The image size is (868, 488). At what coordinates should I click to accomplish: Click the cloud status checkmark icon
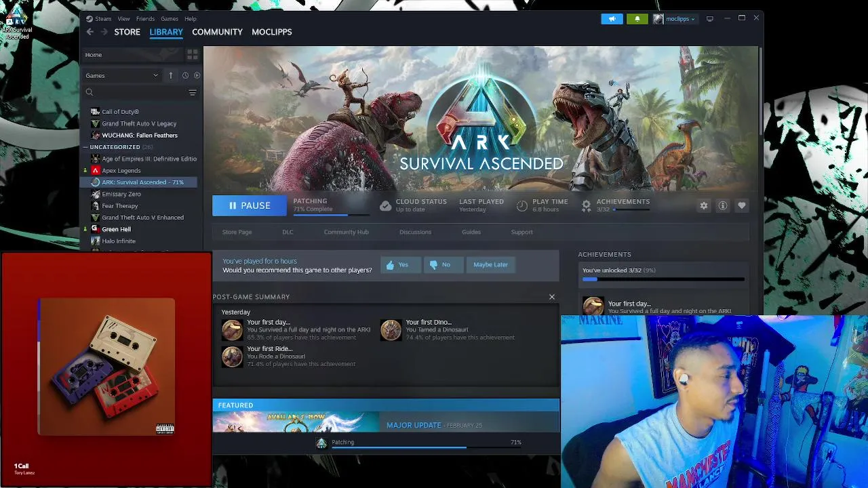[x=385, y=206]
